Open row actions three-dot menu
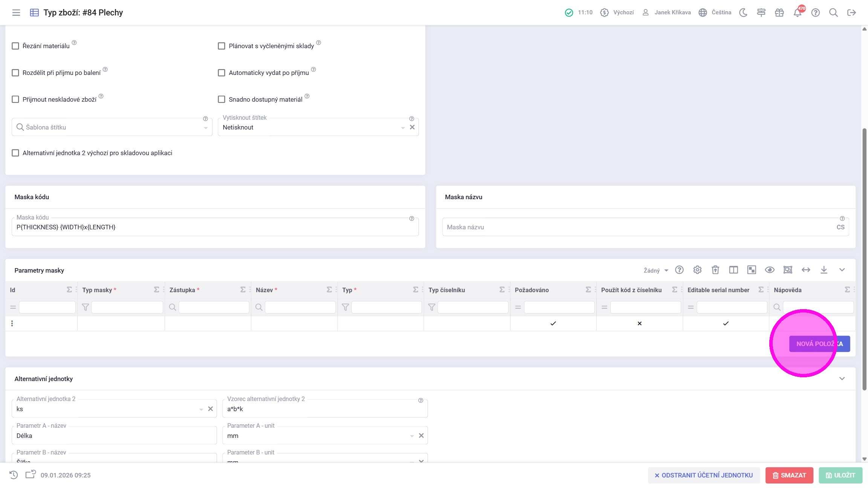The image size is (868, 488). click(12, 323)
